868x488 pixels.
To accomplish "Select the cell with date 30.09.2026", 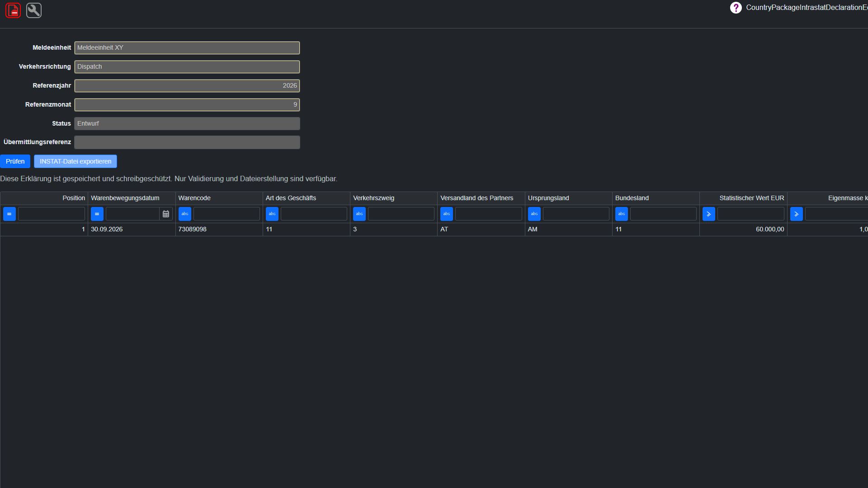I will click(x=132, y=230).
